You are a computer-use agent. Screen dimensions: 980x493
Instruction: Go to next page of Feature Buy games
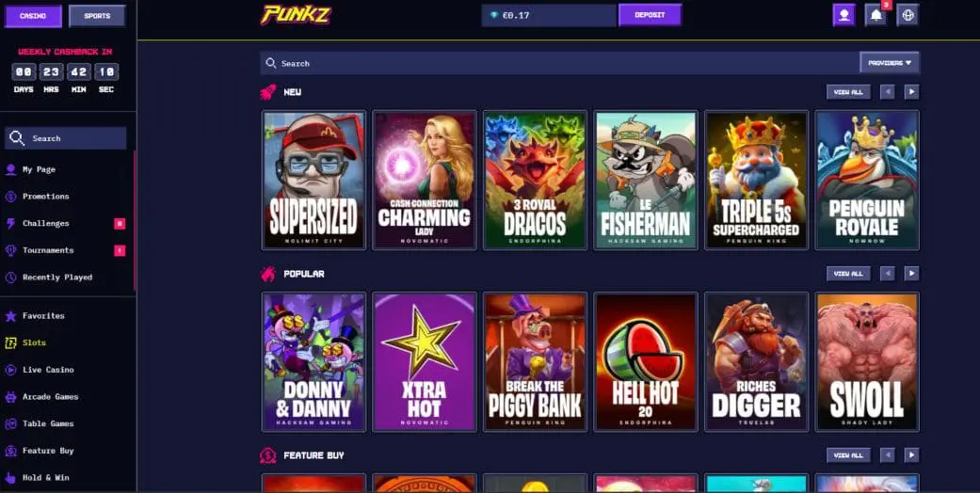pyautogui.click(x=911, y=455)
